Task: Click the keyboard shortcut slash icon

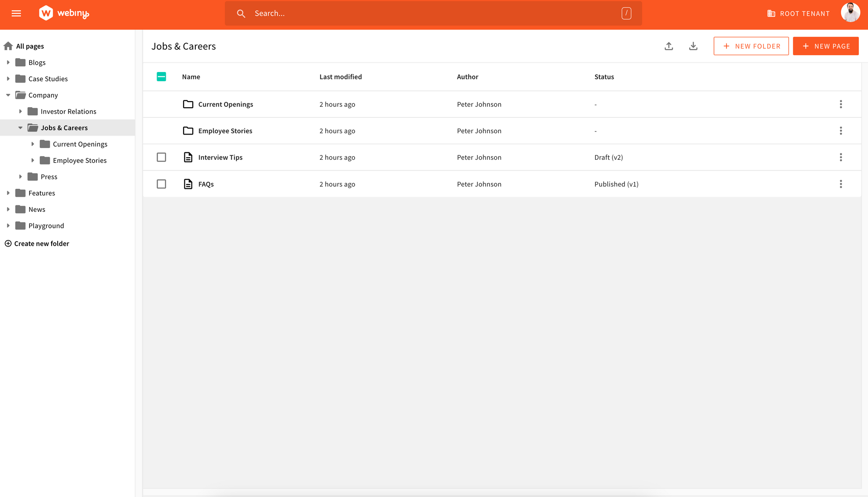Action: (627, 13)
